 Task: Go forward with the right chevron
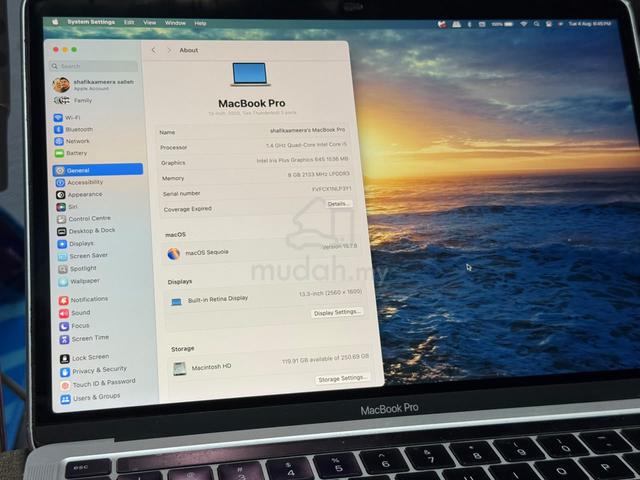tap(169, 50)
